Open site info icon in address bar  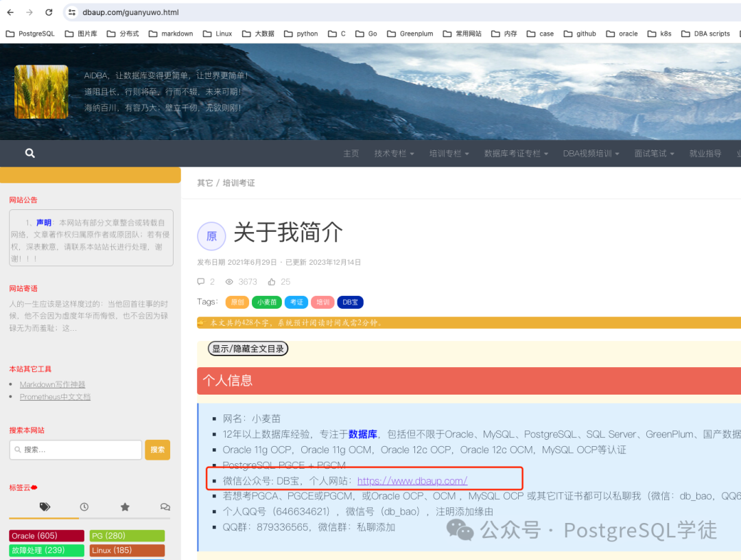[x=72, y=12]
